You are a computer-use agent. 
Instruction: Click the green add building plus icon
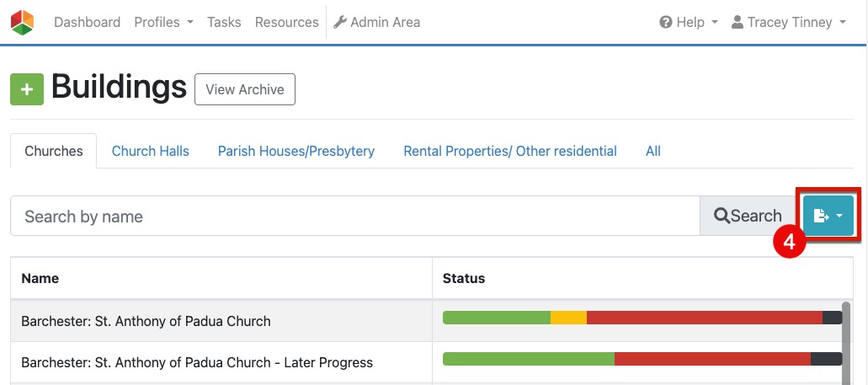point(27,89)
